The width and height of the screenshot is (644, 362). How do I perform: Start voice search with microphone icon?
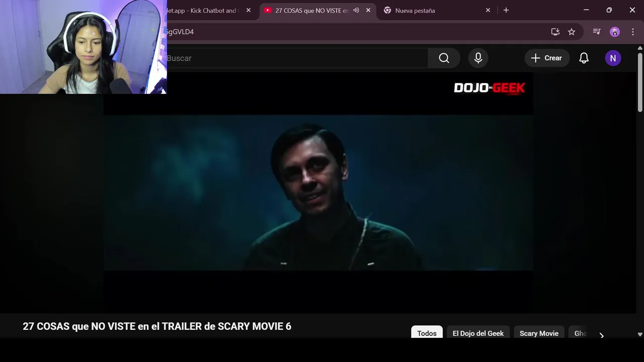point(478,58)
